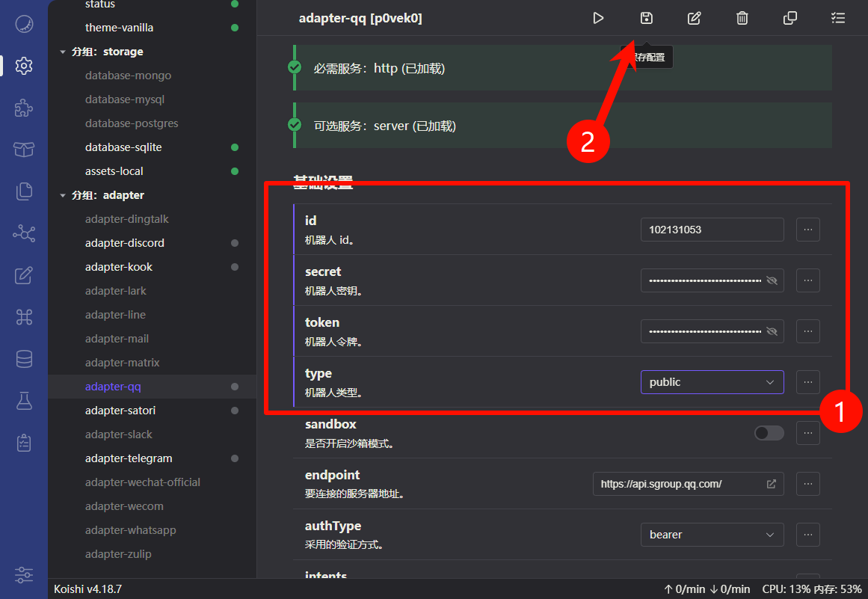This screenshot has width=868, height=599.
Task: Select database-sqlite in the plugin list
Action: pyautogui.click(x=123, y=147)
